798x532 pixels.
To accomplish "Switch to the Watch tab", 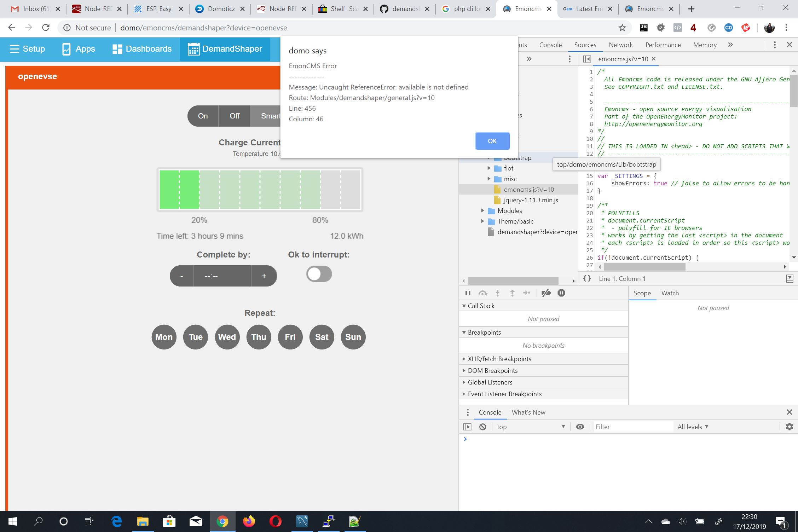I will pyautogui.click(x=670, y=293).
